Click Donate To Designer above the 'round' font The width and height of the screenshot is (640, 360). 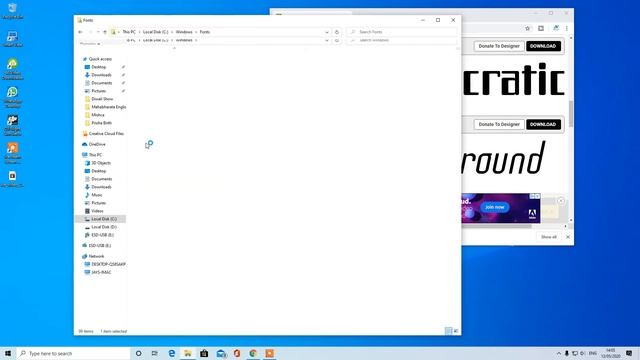click(499, 124)
